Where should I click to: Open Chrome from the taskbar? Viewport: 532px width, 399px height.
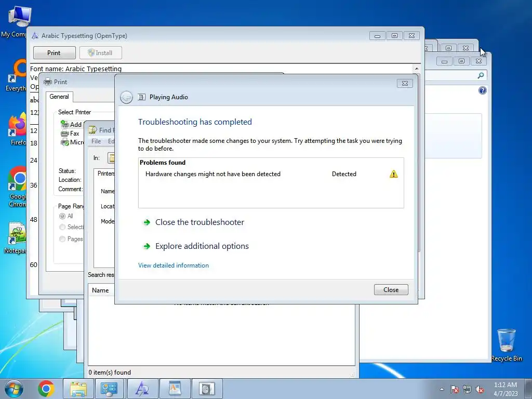pyautogui.click(x=46, y=389)
